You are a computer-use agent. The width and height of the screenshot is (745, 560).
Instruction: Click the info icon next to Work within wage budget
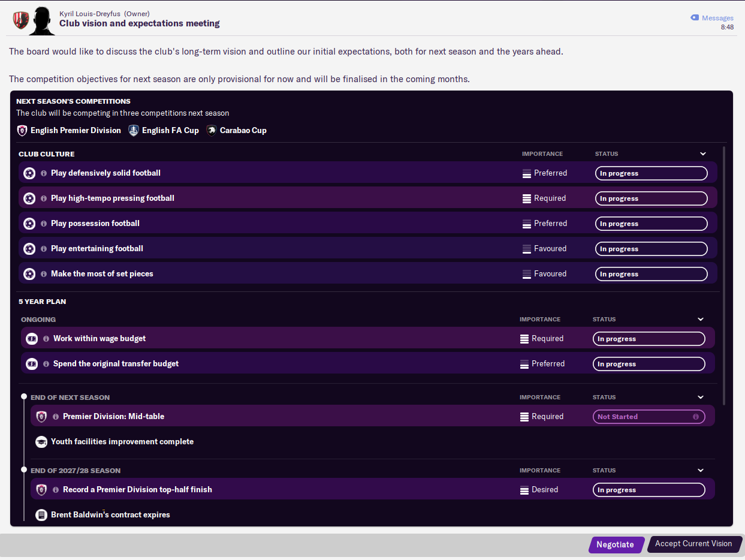pyautogui.click(x=46, y=339)
